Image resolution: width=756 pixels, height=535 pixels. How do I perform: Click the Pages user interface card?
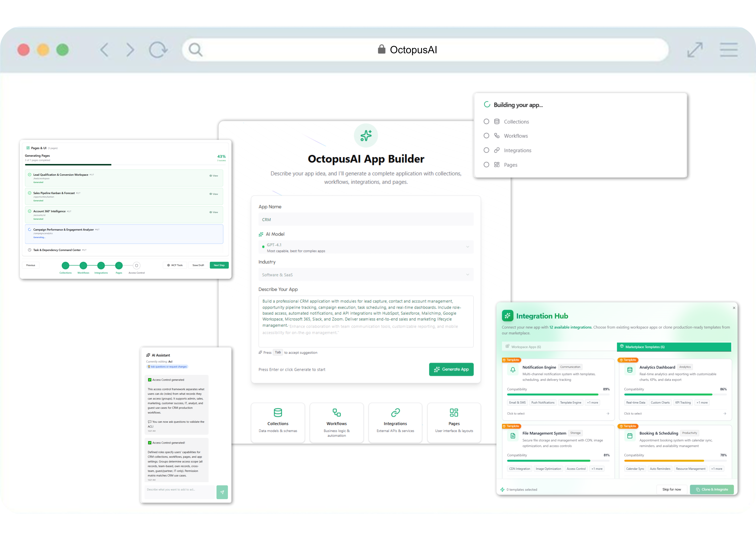point(454,423)
